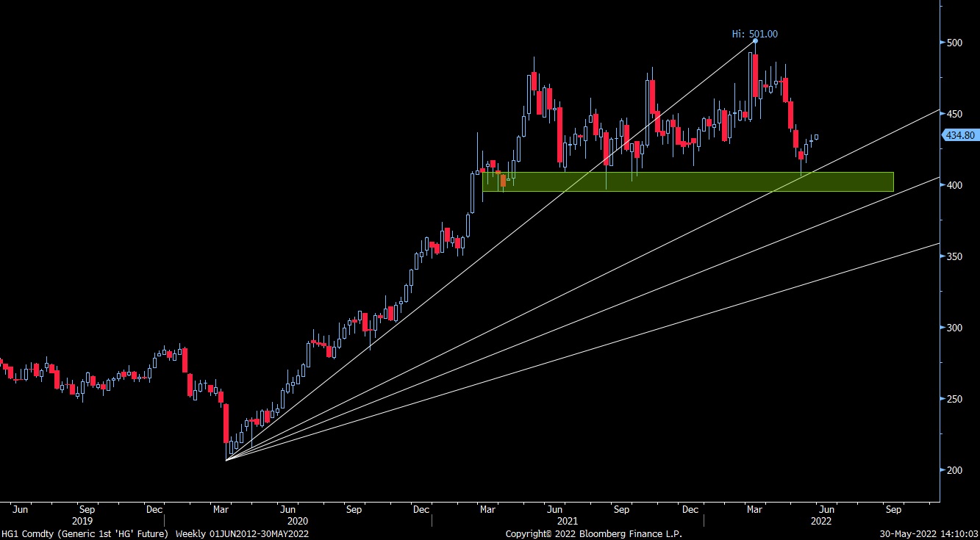Viewport: 980px width, 540px height.
Task: Select the 200 price axis label
Action: click(x=954, y=470)
